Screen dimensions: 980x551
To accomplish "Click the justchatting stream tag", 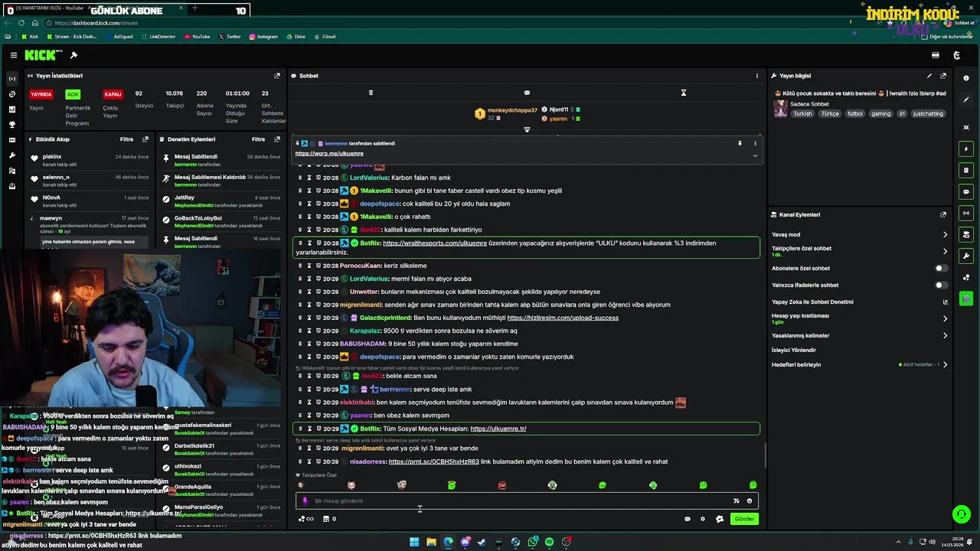I will point(928,113).
